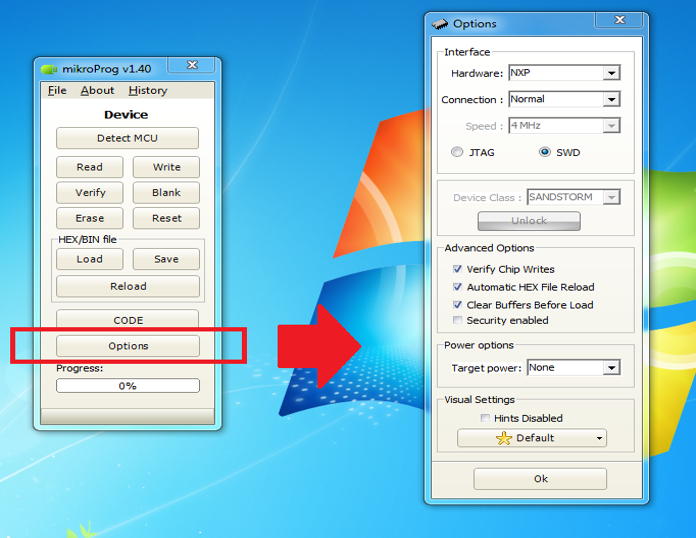Open the Connection dropdown showing Normal
The height and width of the screenshot is (538, 696).
(611, 99)
